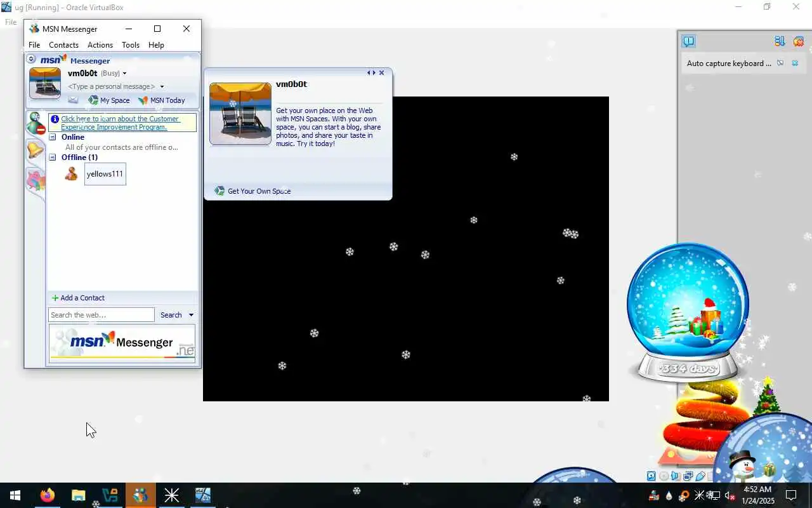Click VirtualBox optical disc status icon
The width and height of the screenshot is (812, 508).
click(664, 476)
